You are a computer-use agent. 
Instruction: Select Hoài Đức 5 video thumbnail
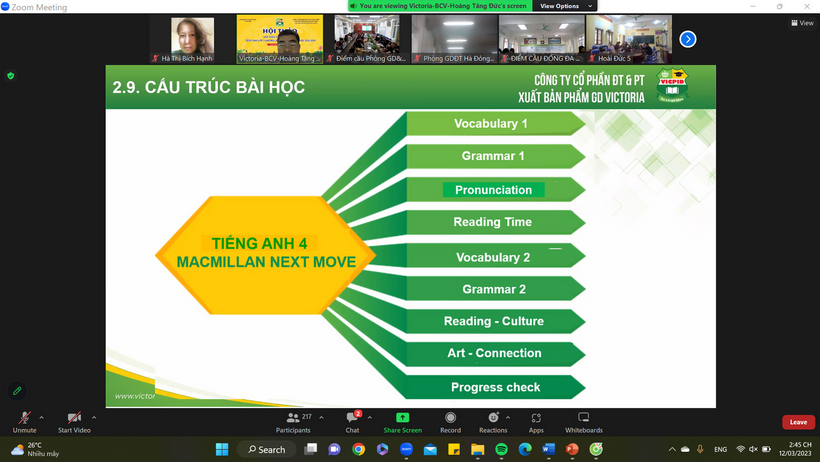click(629, 39)
